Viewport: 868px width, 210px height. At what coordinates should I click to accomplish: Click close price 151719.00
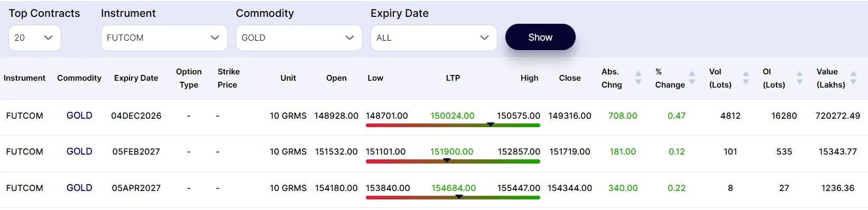(x=570, y=151)
